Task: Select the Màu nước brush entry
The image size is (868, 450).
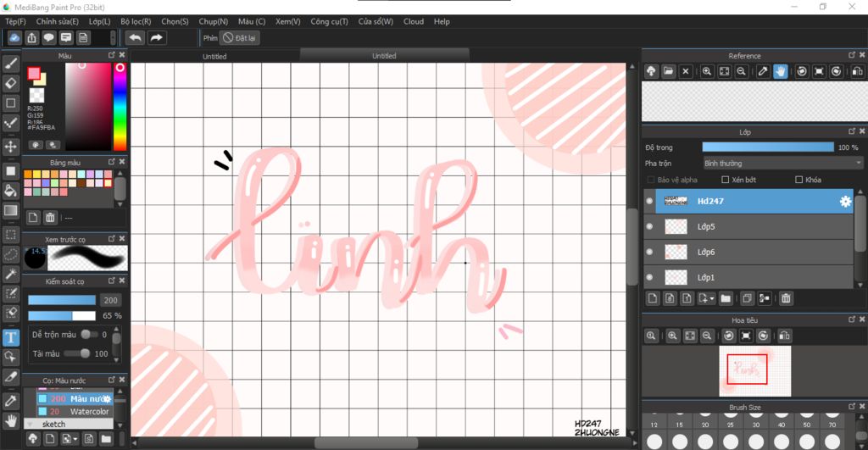Action: tap(75, 398)
